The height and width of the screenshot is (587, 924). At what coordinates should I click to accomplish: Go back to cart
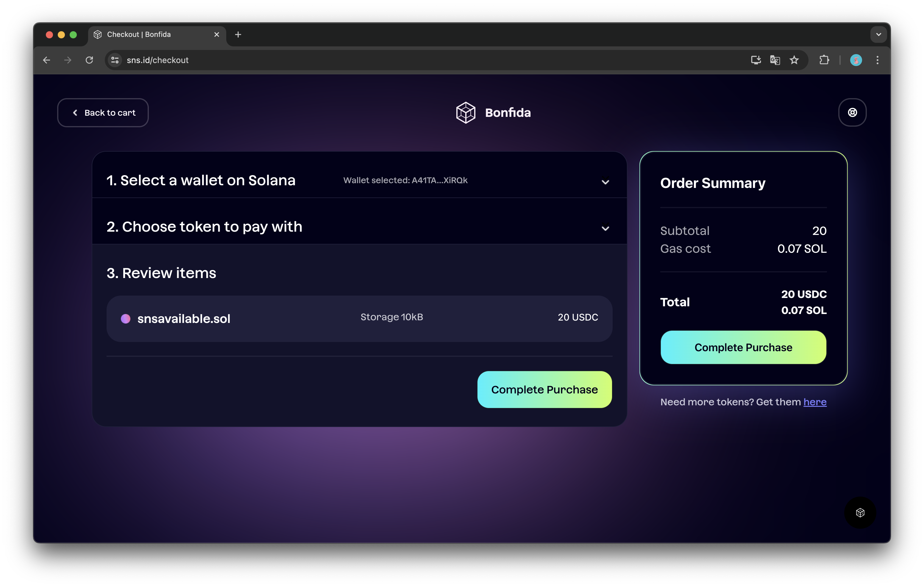tap(103, 113)
